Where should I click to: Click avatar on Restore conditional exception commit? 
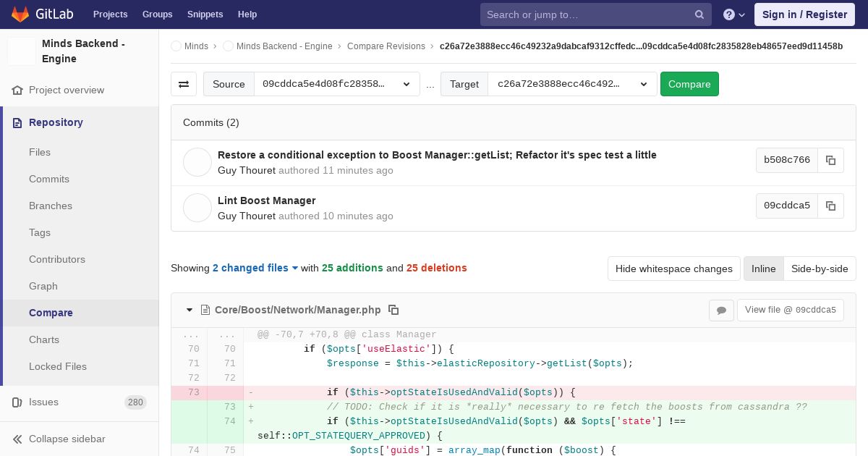tap(197, 162)
